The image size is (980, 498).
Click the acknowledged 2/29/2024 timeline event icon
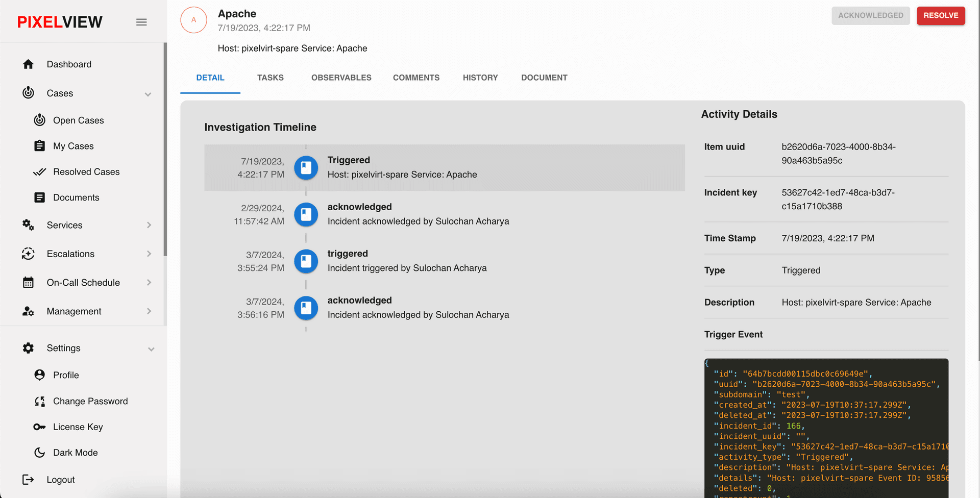(306, 214)
